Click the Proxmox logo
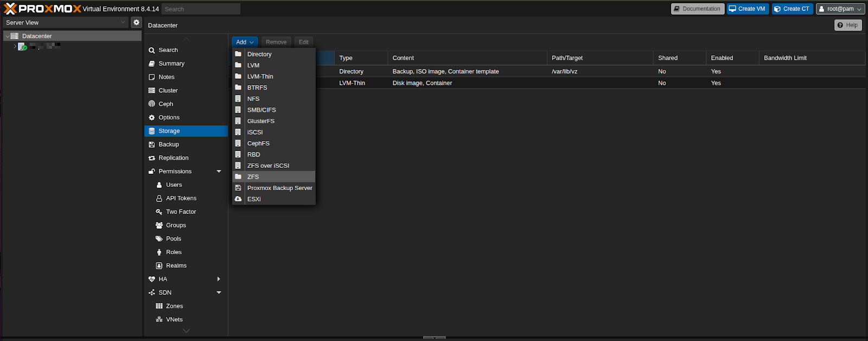Image resolution: width=868 pixels, height=341 pixels. tap(42, 9)
